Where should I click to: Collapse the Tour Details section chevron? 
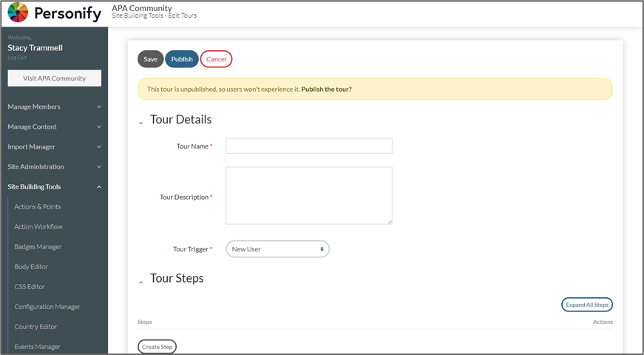point(141,123)
